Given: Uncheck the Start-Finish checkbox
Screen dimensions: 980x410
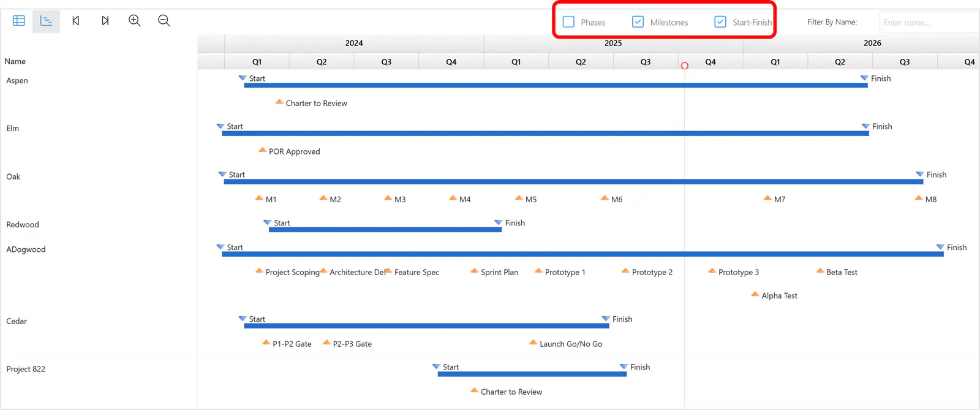Looking at the screenshot, I should tap(720, 22).
